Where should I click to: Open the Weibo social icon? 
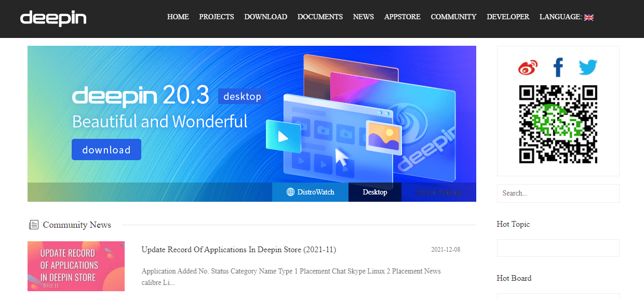tap(528, 67)
